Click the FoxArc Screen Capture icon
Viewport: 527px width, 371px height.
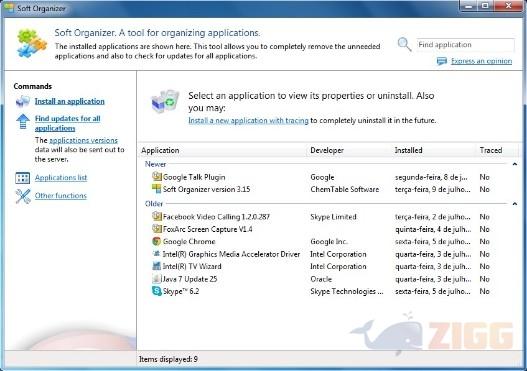[157, 229]
